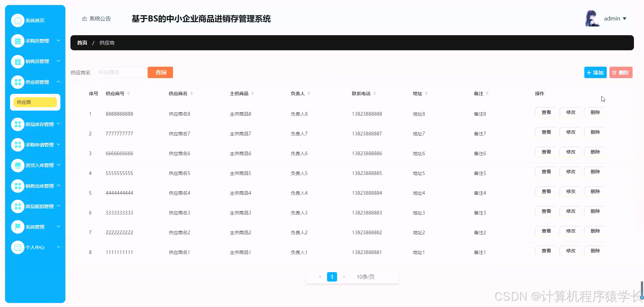Check the checkbox for row 1 供应商名8
The height and width of the screenshot is (307, 644).
point(74,114)
